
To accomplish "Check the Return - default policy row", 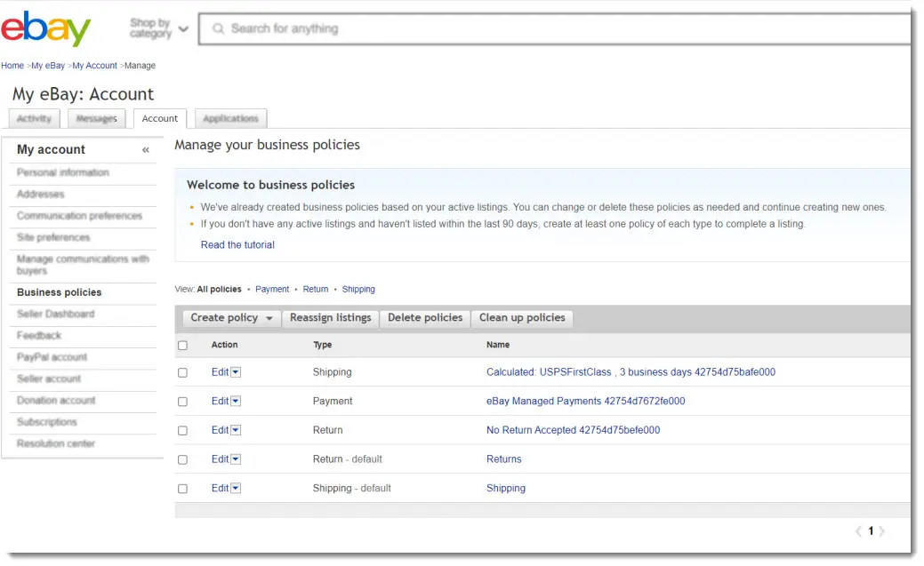I will [x=182, y=459].
